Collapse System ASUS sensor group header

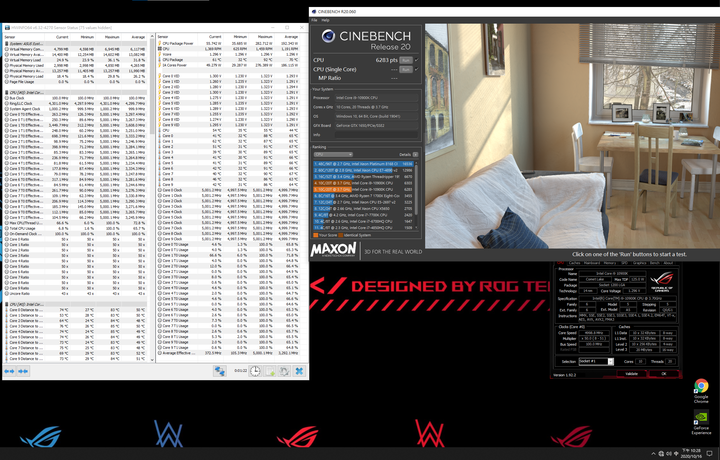click(x=76, y=44)
